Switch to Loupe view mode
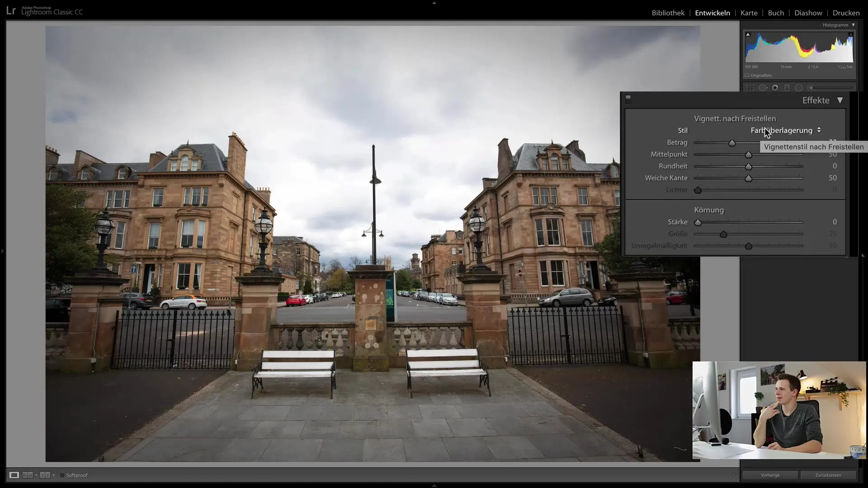Image resolution: width=868 pixels, height=488 pixels. coord(14,475)
